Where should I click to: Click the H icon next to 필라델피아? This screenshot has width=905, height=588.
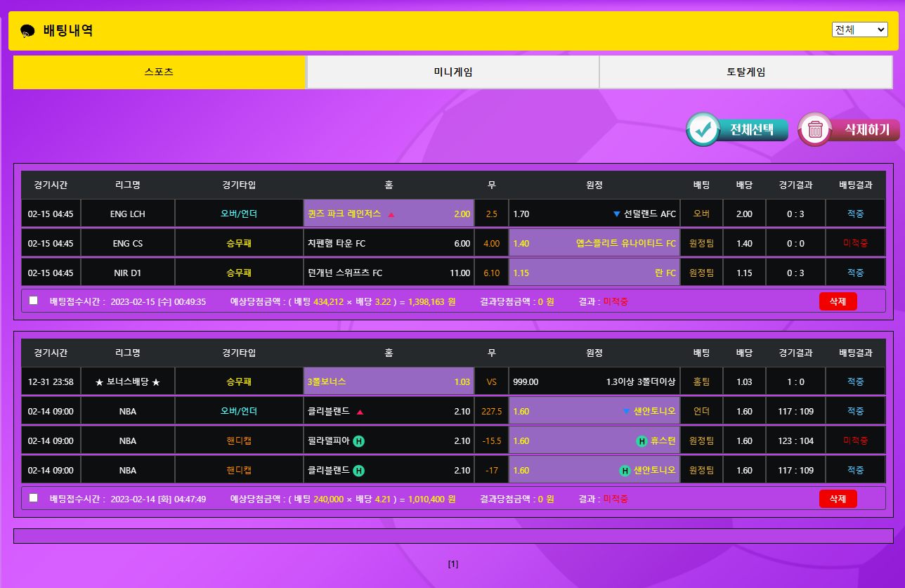pos(358,441)
